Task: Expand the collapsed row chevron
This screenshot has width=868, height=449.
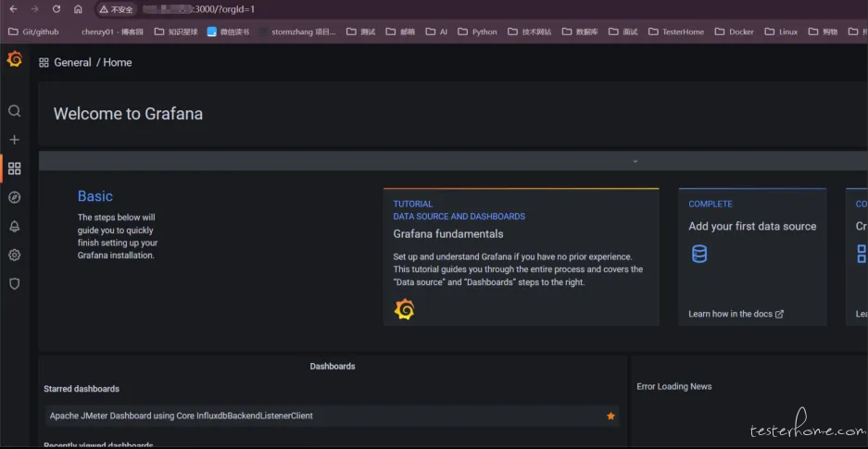Action: click(635, 161)
